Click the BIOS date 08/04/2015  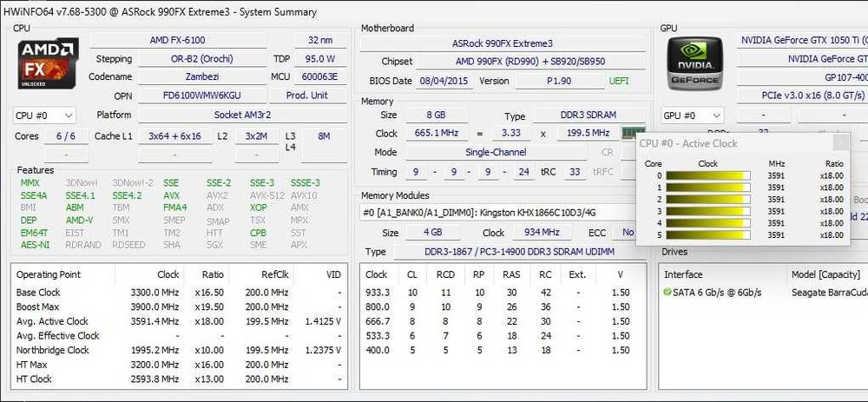pos(444,81)
